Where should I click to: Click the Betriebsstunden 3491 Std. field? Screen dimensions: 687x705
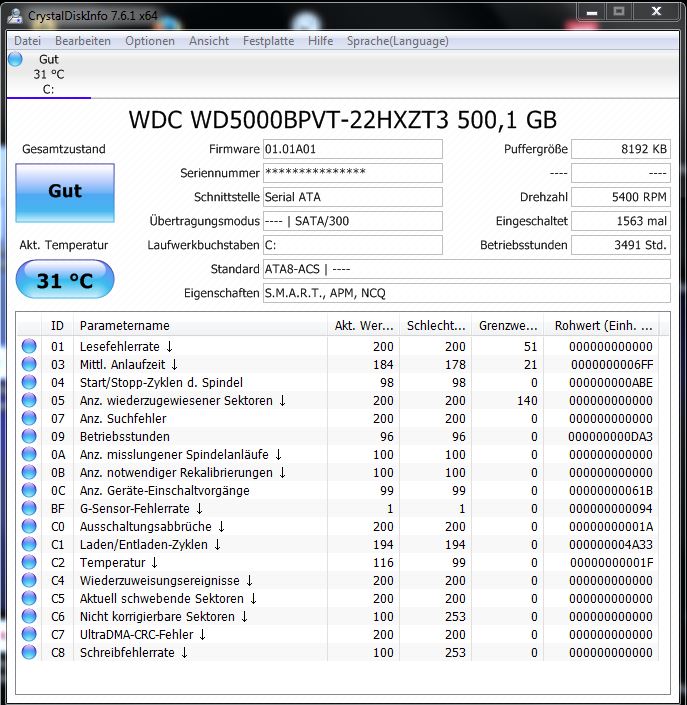[x=620, y=245]
